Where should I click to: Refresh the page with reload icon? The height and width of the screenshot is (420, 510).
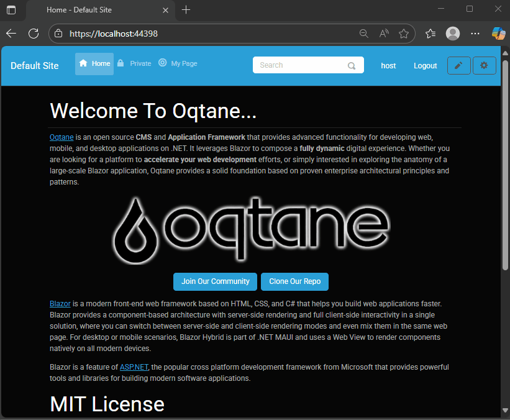pos(34,34)
